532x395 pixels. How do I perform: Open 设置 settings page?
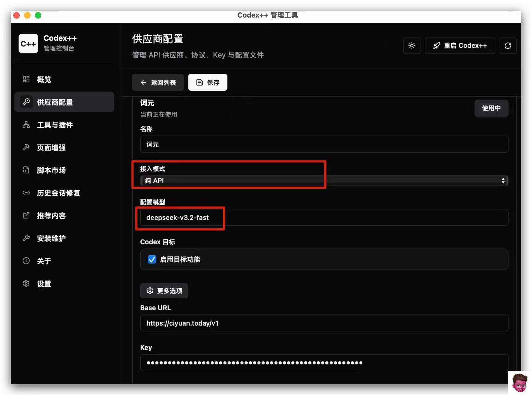[x=64, y=284]
